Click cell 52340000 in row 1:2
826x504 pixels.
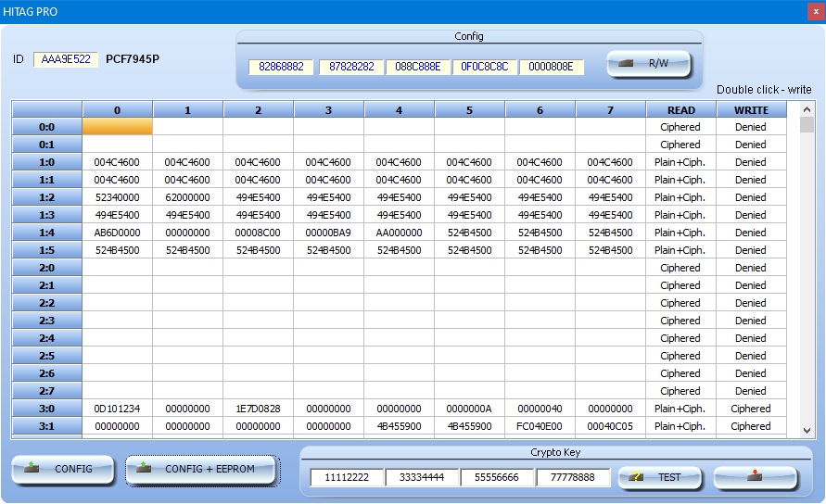click(118, 197)
